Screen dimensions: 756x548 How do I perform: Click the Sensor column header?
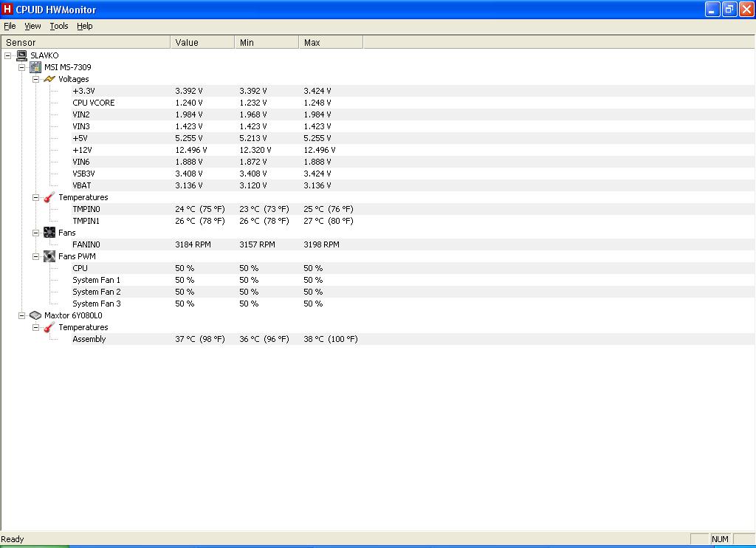tap(86, 42)
